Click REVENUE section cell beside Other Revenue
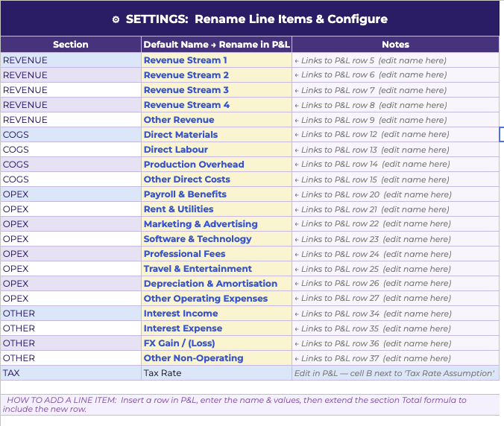This screenshot has height=426, width=504. coord(71,120)
